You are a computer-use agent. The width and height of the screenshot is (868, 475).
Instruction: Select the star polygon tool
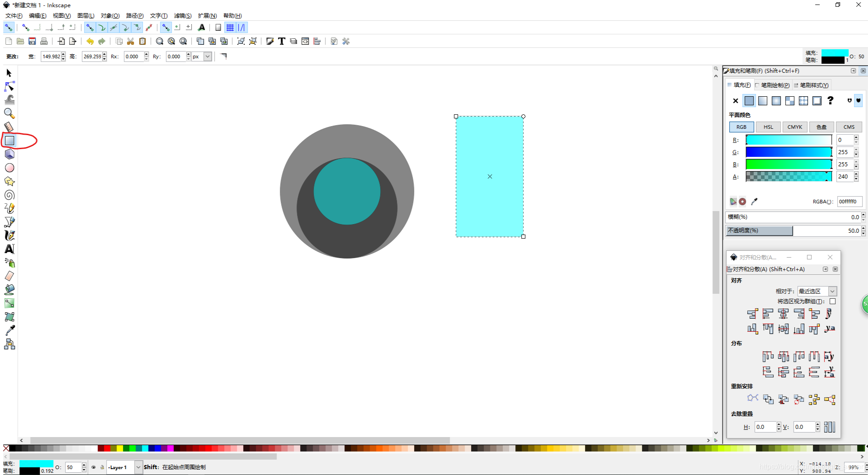(x=9, y=181)
